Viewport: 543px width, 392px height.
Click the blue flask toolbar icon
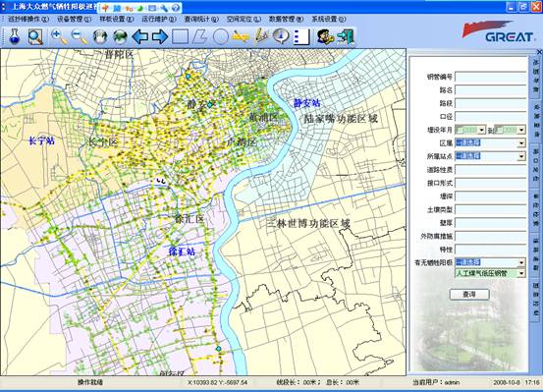[x=14, y=36]
